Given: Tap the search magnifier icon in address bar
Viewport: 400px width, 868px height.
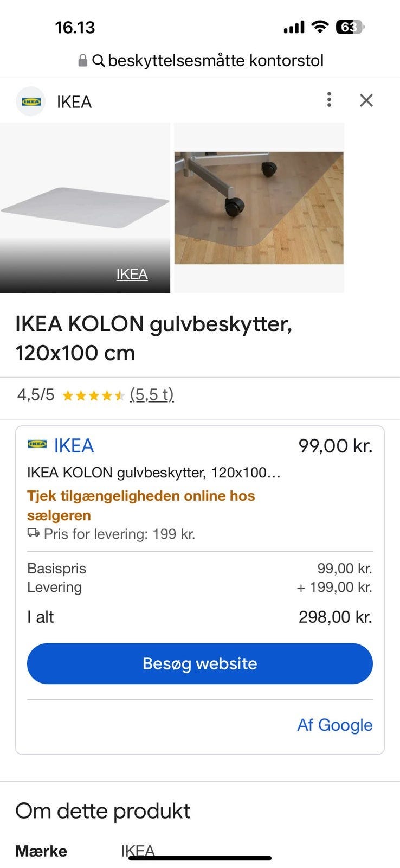Looking at the screenshot, I should click(x=98, y=60).
